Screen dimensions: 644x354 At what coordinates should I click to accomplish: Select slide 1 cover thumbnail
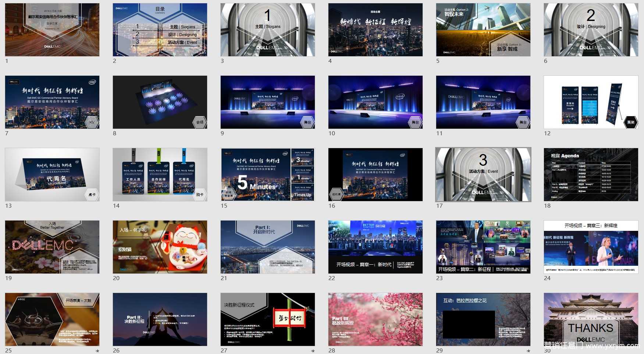[52, 30]
